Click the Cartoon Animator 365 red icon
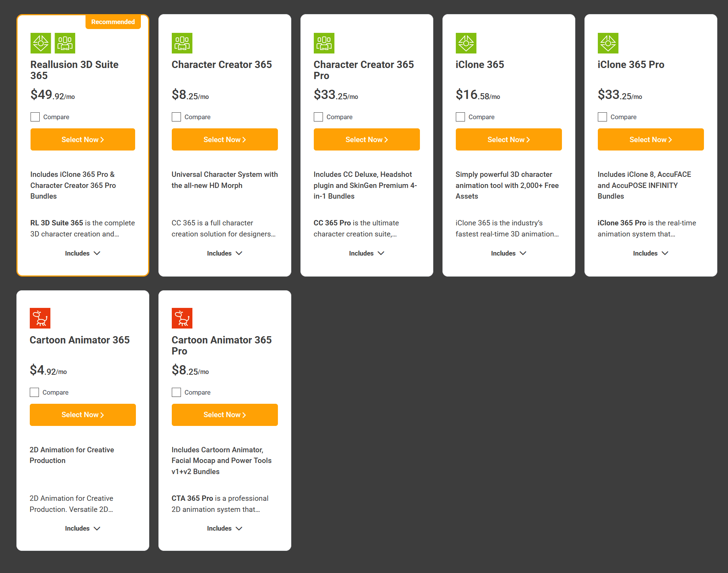This screenshot has height=573, width=728. pyautogui.click(x=40, y=318)
